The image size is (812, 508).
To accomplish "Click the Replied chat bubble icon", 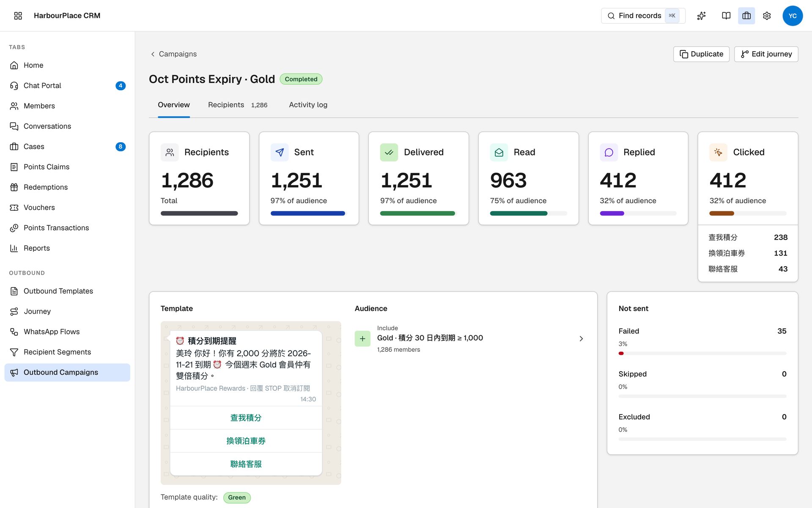I will coord(609,152).
